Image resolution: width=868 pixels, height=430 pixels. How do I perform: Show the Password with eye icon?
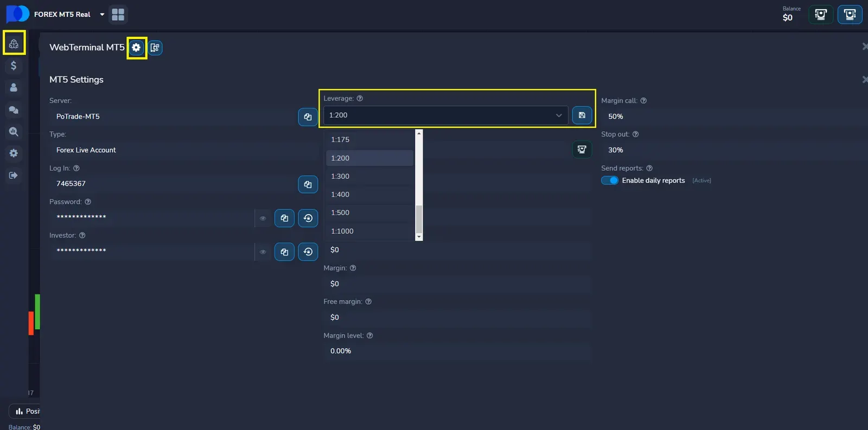[263, 218]
